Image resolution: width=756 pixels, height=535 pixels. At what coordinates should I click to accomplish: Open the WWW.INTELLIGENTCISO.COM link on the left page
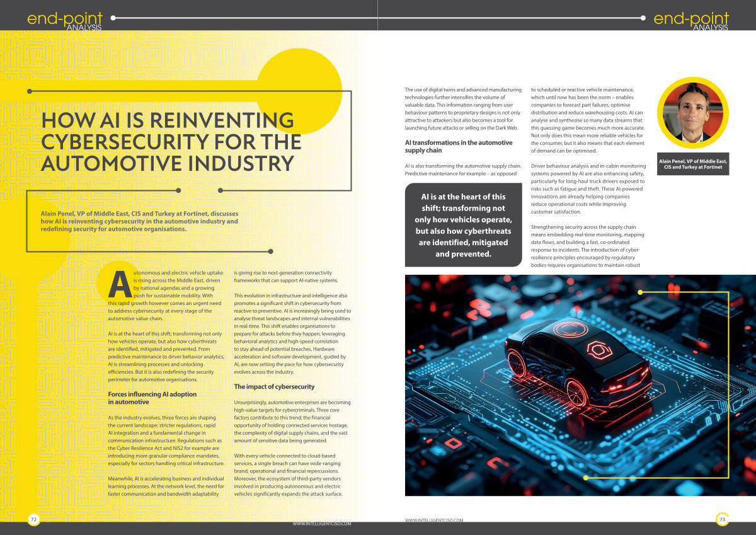pyautogui.click(x=321, y=524)
